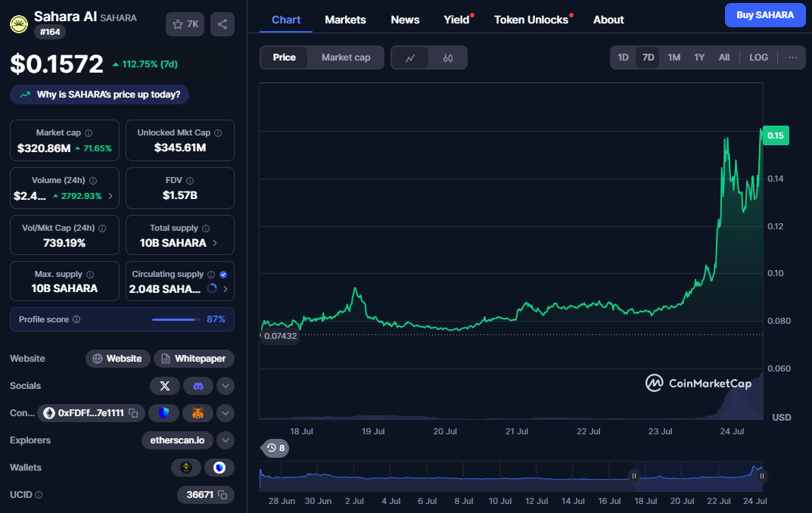The image size is (812, 513).
Task: Expand the Total supply 10B SAHARA chevron
Action: [215, 243]
